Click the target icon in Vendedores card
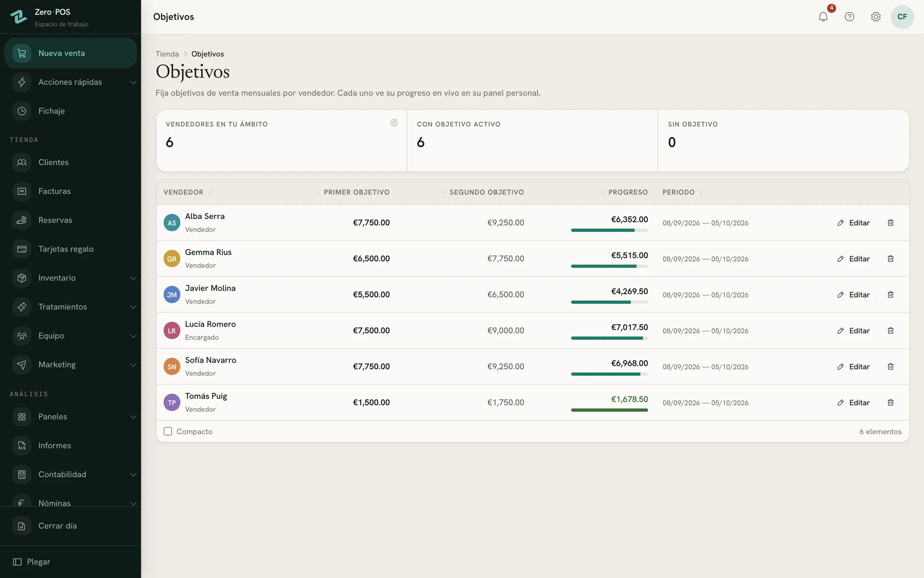Viewport: 924px width, 578px height. pos(394,123)
